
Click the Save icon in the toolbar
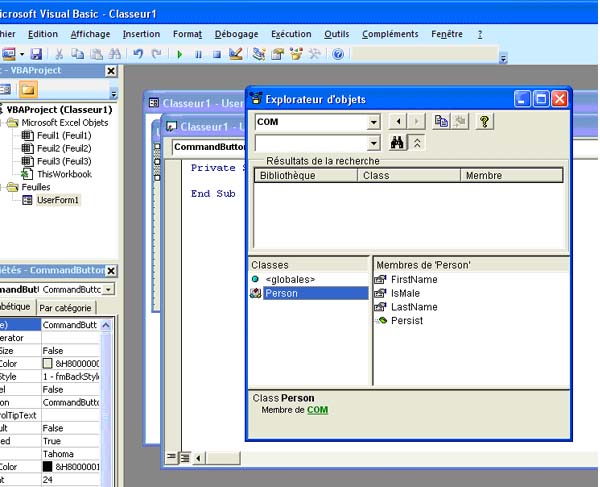36,54
